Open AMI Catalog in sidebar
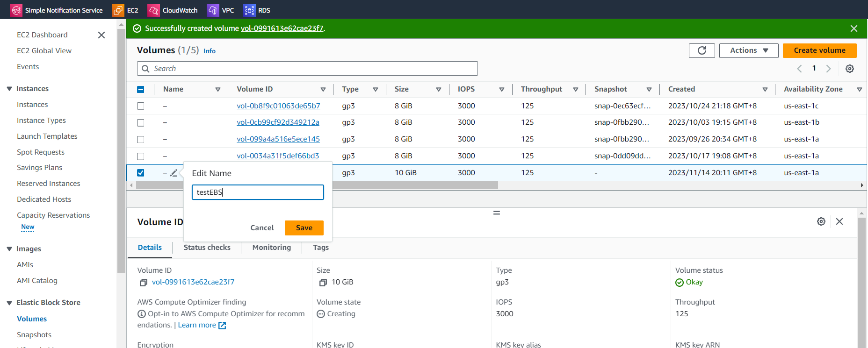This screenshot has width=868, height=348. tap(37, 281)
